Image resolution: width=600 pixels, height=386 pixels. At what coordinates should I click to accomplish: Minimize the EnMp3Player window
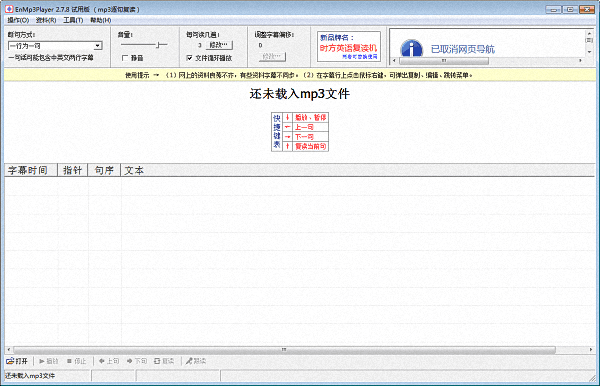(554, 9)
